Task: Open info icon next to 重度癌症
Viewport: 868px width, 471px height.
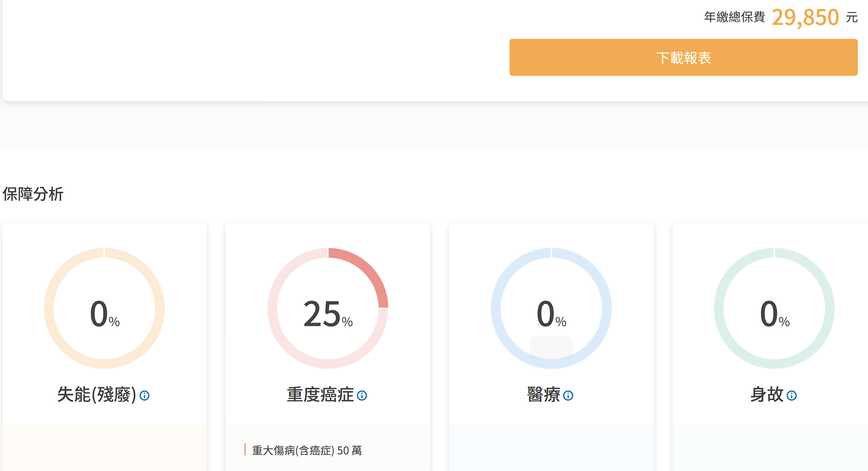Action: coord(362,396)
